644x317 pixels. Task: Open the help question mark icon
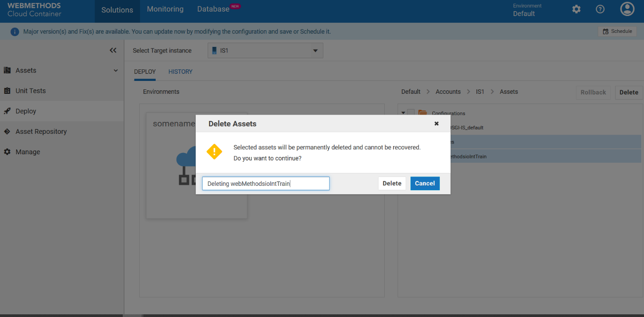click(600, 9)
